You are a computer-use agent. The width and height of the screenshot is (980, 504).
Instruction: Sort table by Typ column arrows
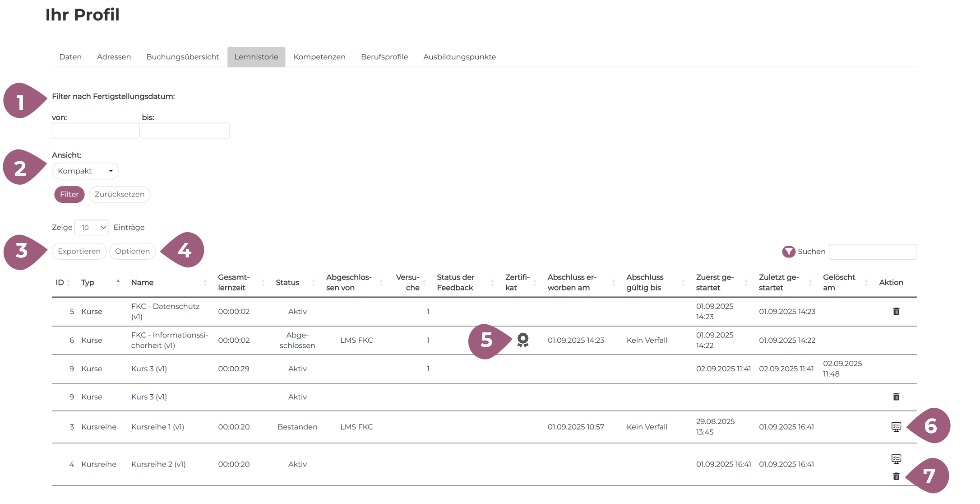tap(118, 282)
